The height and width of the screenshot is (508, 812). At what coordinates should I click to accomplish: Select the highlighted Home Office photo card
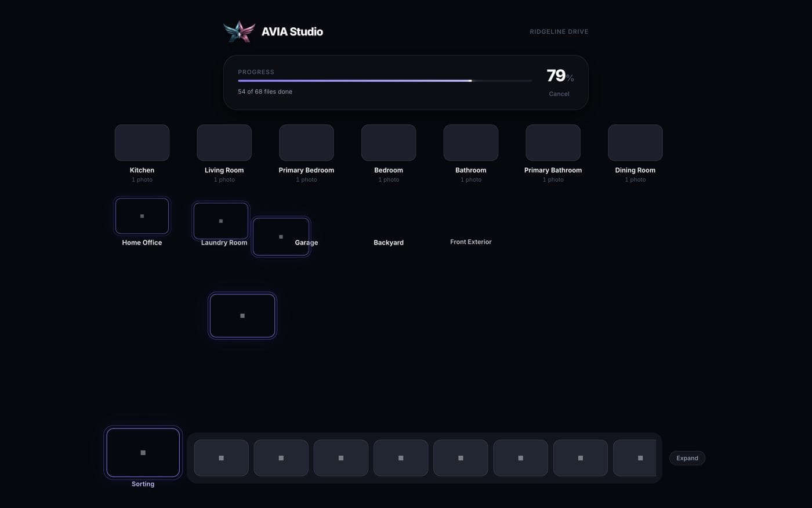pos(142,216)
